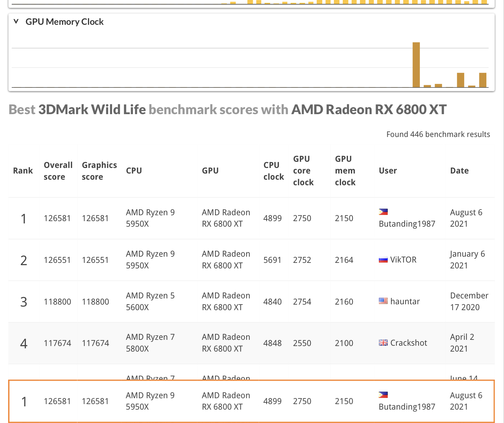Screen dimensions: 504x423
Task: Click the CPU column header
Action: coord(134,171)
